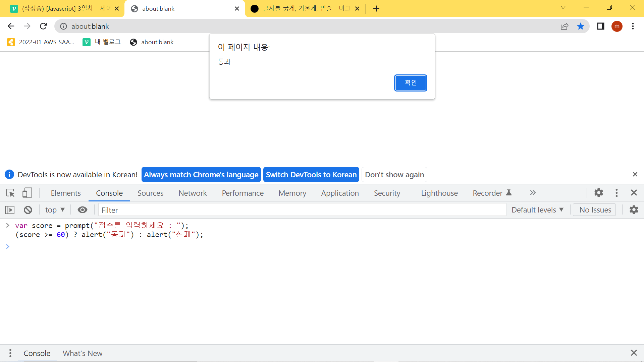The image size is (644, 362).
Task: Click the share page icon in address bar
Action: [565, 26]
